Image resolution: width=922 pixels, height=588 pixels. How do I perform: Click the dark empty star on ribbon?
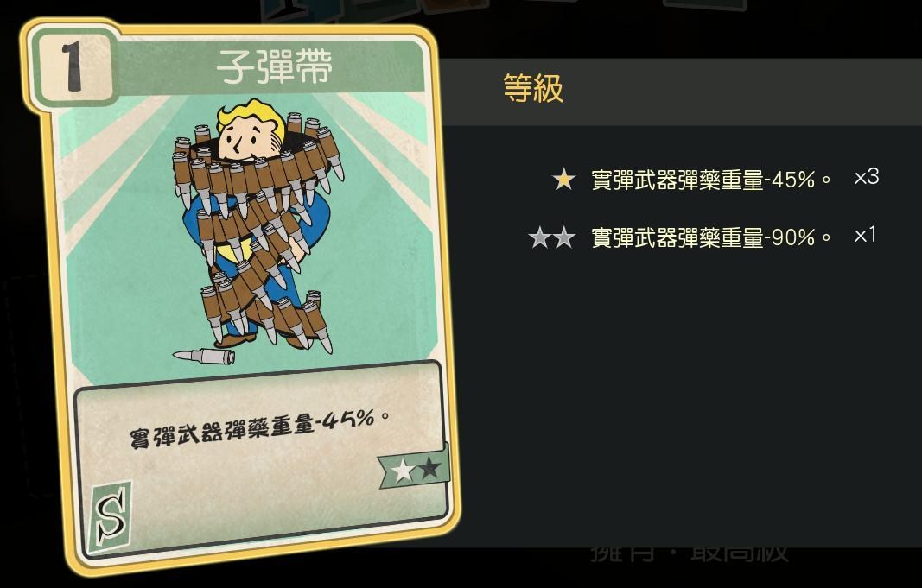(x=429, y=466)
